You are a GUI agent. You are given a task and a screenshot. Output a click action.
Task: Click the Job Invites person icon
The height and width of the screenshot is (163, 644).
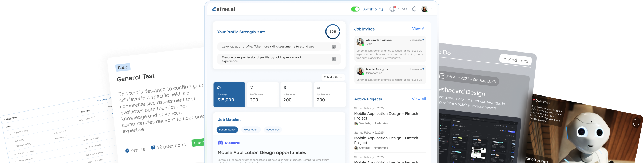(x=285, y=87)
